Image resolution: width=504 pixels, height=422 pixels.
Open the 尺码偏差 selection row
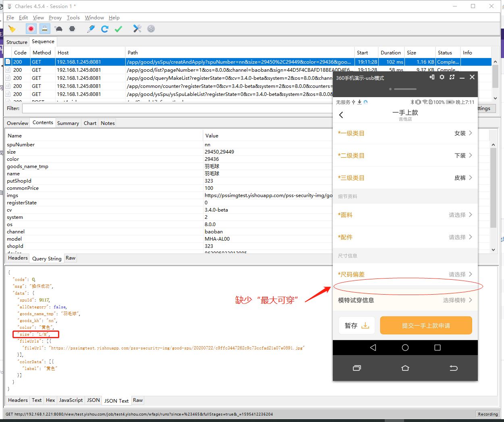pyautogui.click(x=405, y=274)
